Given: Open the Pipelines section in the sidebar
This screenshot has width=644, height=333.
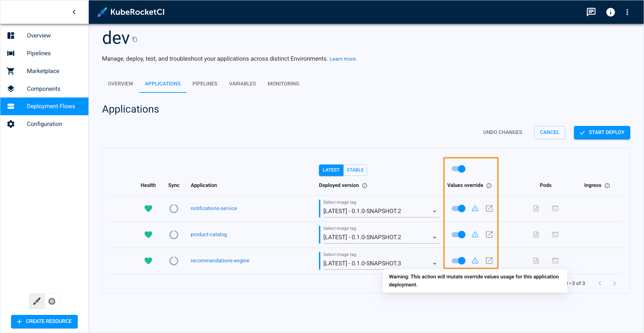Looking at the screenshot, I should point(39,53).
